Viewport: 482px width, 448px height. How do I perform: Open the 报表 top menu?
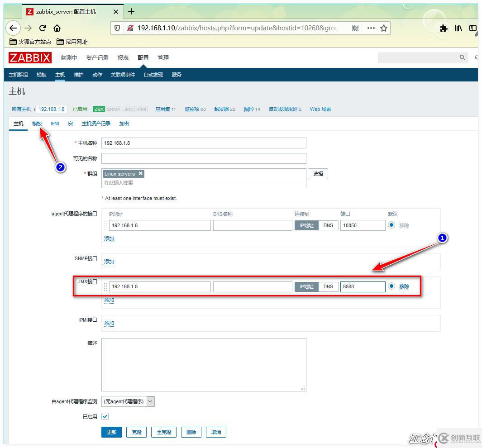click(x=123, y=58)
